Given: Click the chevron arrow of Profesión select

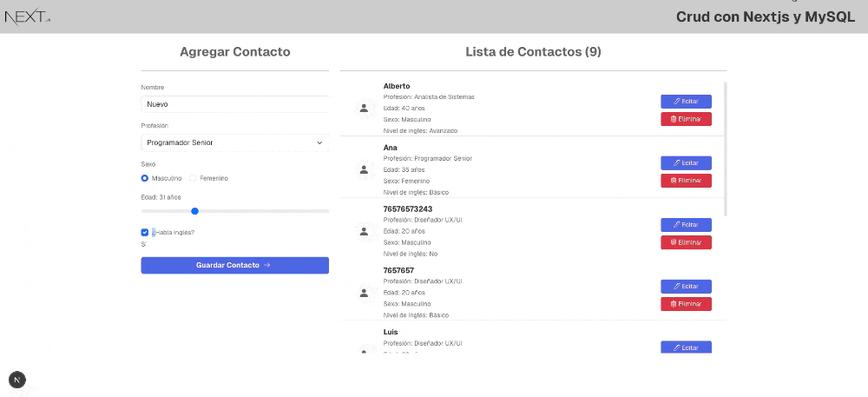Looking at the screenshot, I should pos(319,142).
